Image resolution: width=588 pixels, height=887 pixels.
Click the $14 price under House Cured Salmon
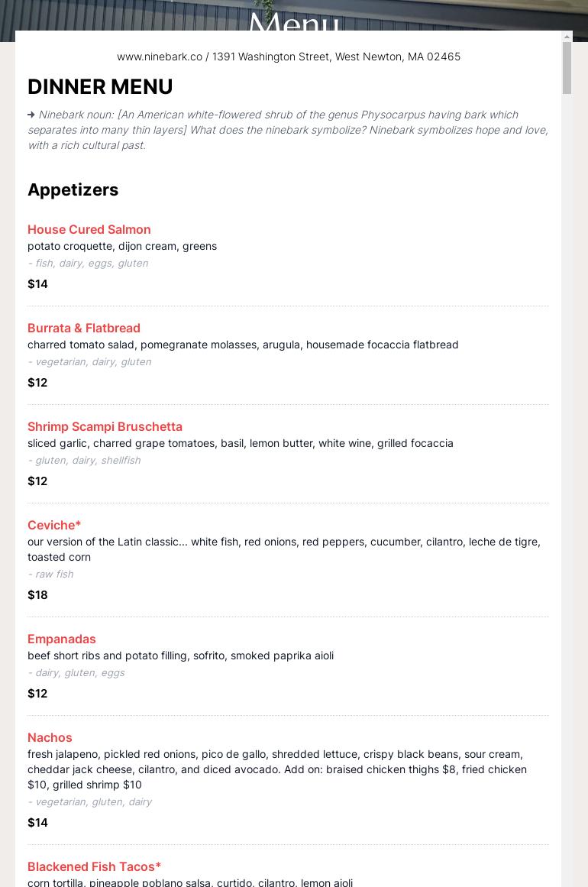tap(37, 283)
